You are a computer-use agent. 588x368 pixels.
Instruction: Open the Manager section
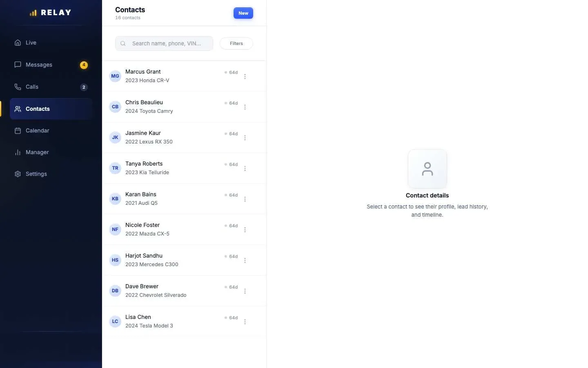[51, 152]
